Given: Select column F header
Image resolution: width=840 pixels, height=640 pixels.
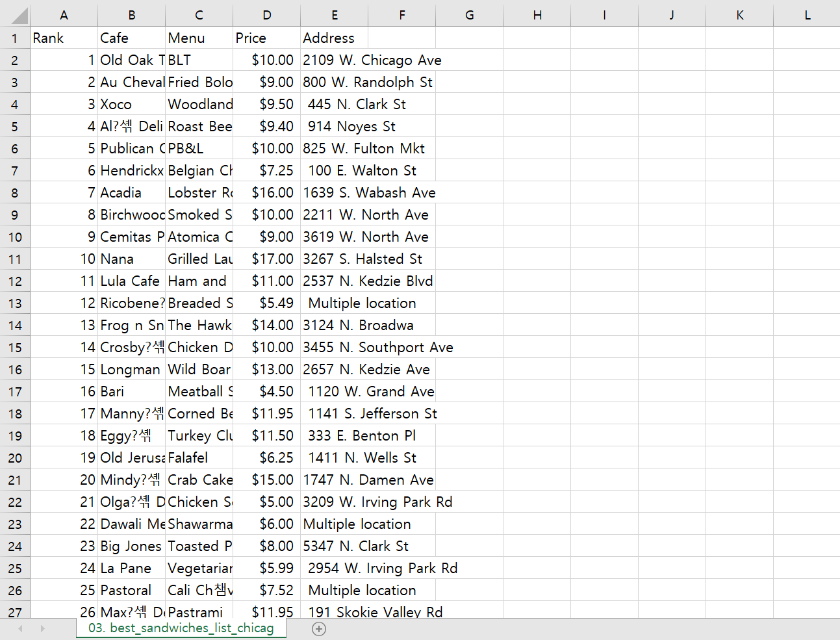Looking at the screenshot, I should click(x=401, y=15).
